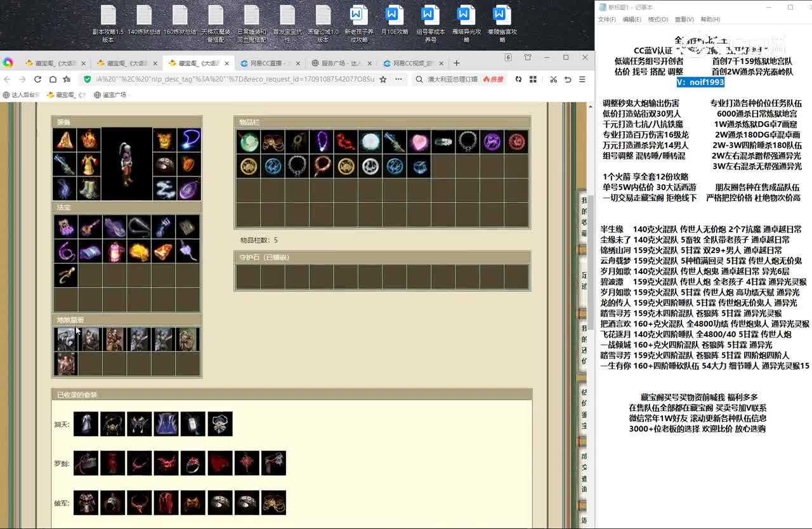
Task: Select the red dragon item in inventory
Action: pos(346,142)
